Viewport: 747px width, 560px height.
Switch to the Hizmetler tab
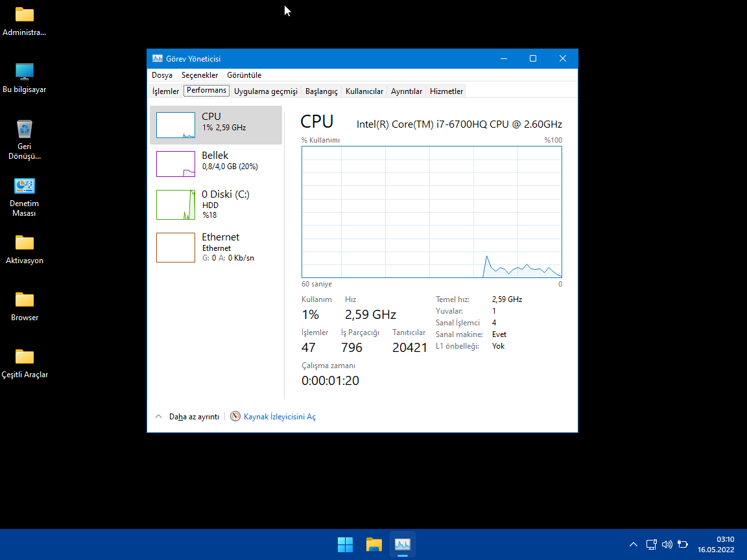pyautogui.click(x=446, y=91)
